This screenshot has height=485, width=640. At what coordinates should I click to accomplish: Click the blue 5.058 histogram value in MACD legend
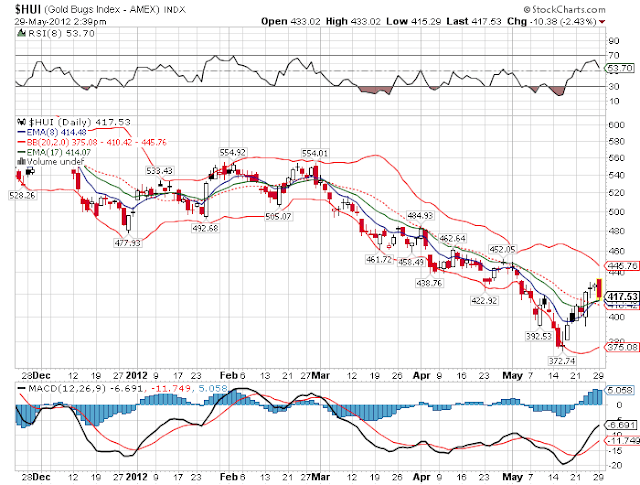(213, 388)
